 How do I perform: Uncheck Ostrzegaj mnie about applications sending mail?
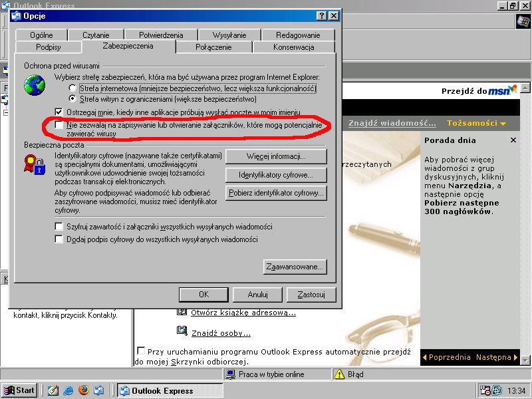tap(59, 112)
